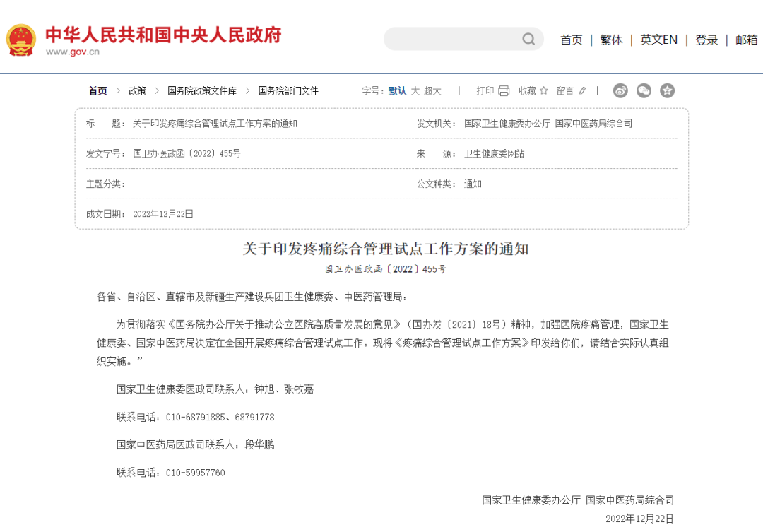This screenshot has height=532, width=763.
Task: Set font size to 大
Action: [415, 90]
